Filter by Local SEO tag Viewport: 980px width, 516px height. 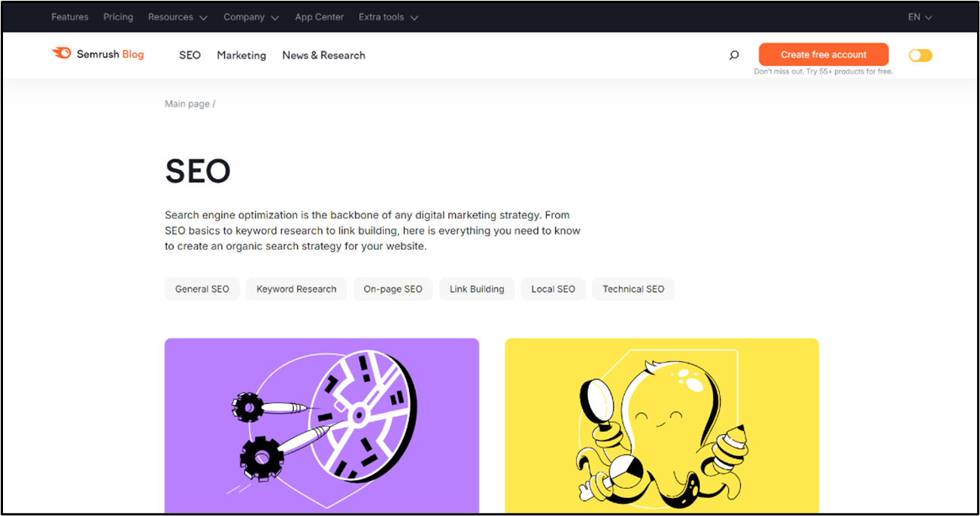pos(554,289)
